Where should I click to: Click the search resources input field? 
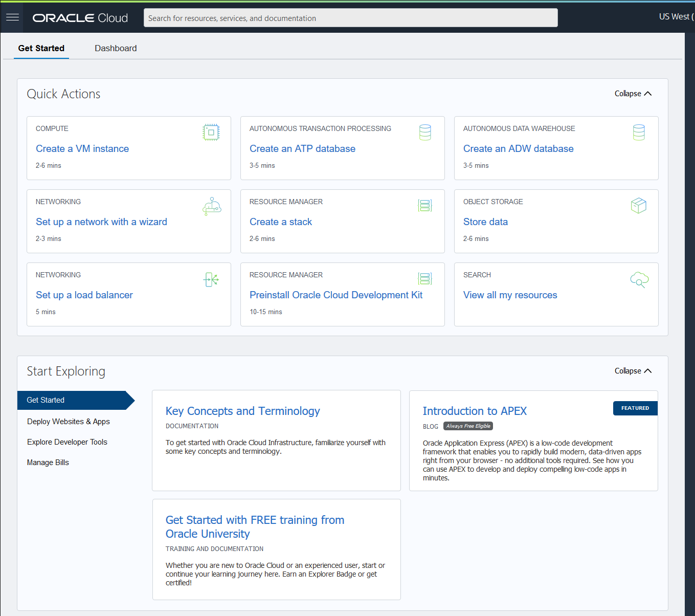coord(351,18)
